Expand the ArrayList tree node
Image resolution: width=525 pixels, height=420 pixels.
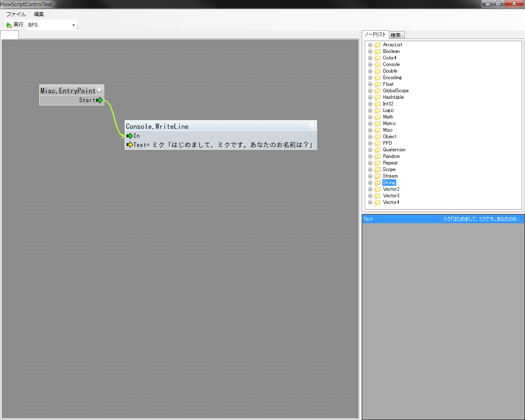[370, 45]
